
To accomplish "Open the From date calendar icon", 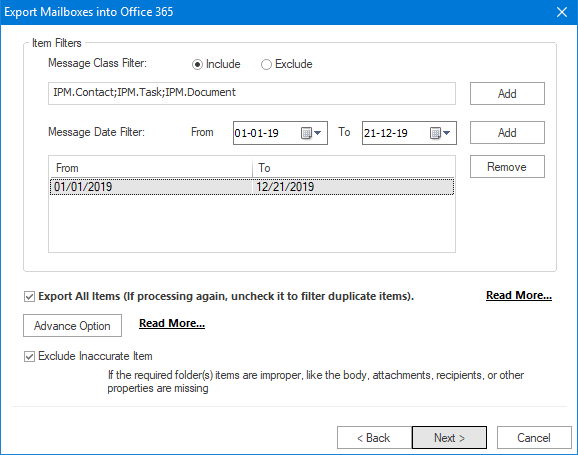I will [306, 133].
